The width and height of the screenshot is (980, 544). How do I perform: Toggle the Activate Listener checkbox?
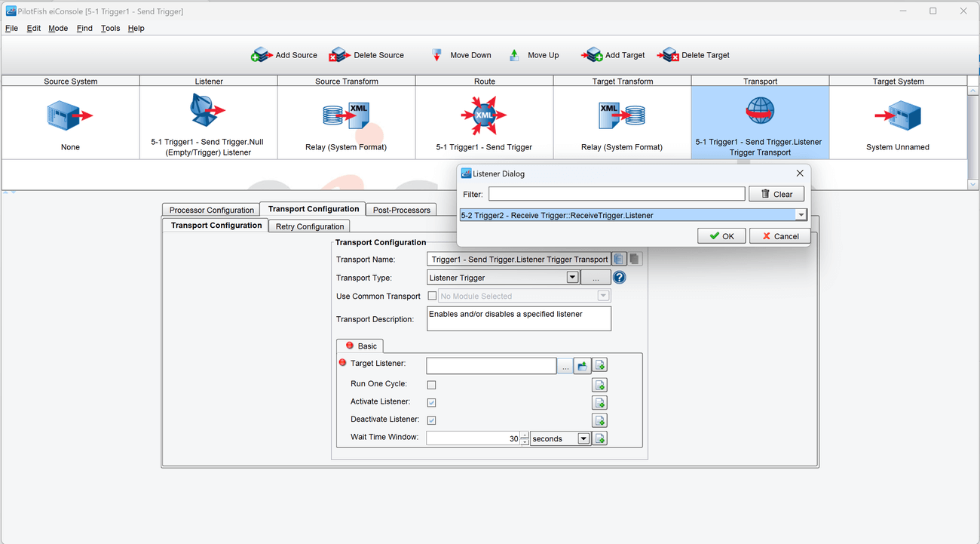[x=432, y=403]
